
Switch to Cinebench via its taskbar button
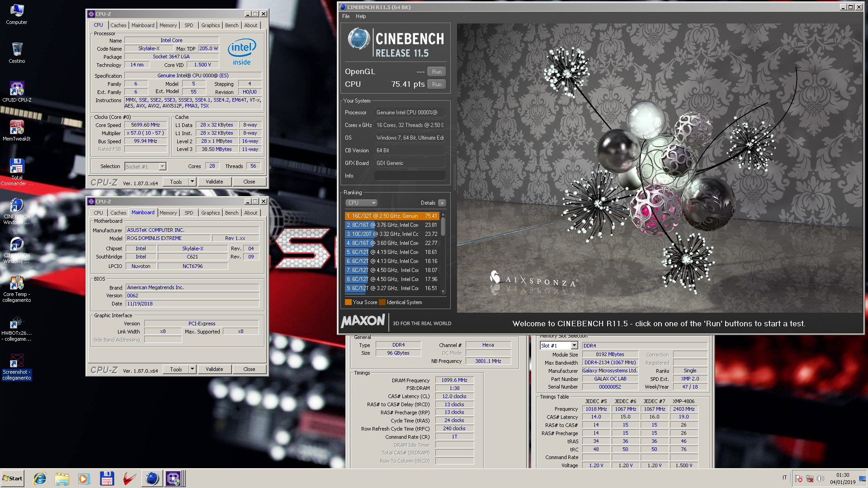click(152, 479)
